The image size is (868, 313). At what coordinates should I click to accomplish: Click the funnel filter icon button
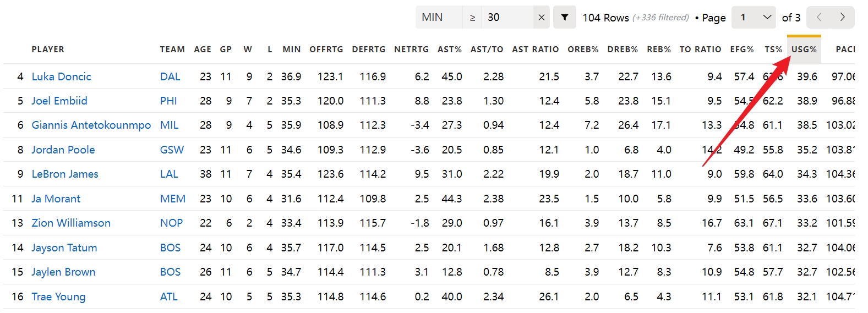564,18
